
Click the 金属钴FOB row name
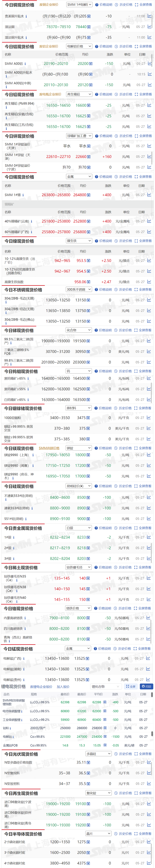click(10, 745)
